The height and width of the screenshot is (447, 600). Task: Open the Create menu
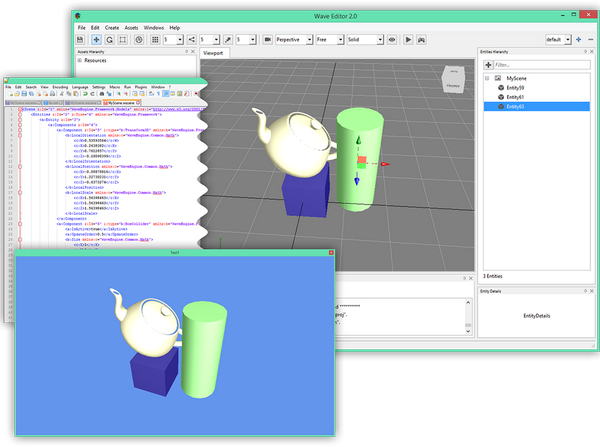pyautogui.click(x=112, y=28)
